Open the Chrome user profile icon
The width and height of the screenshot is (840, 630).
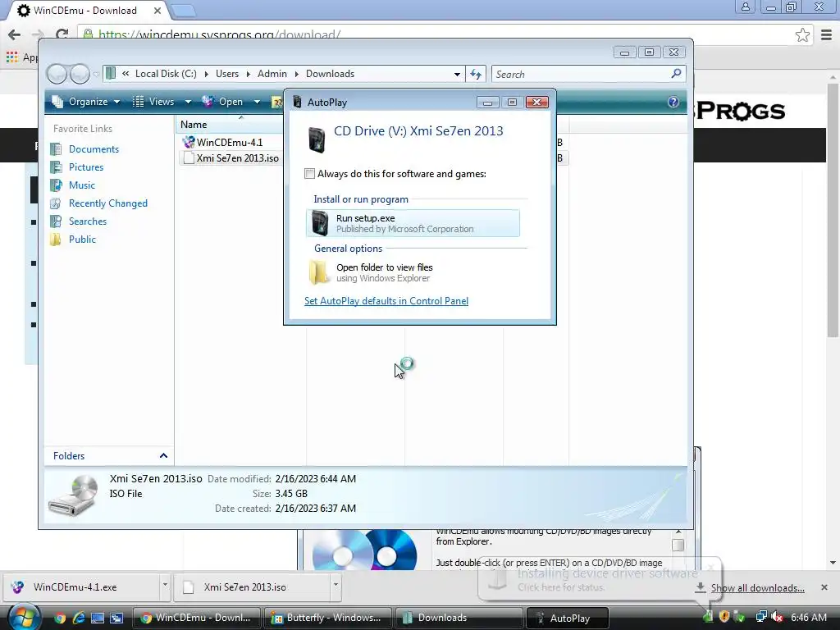pyautogui.click(x=745, y=7)
